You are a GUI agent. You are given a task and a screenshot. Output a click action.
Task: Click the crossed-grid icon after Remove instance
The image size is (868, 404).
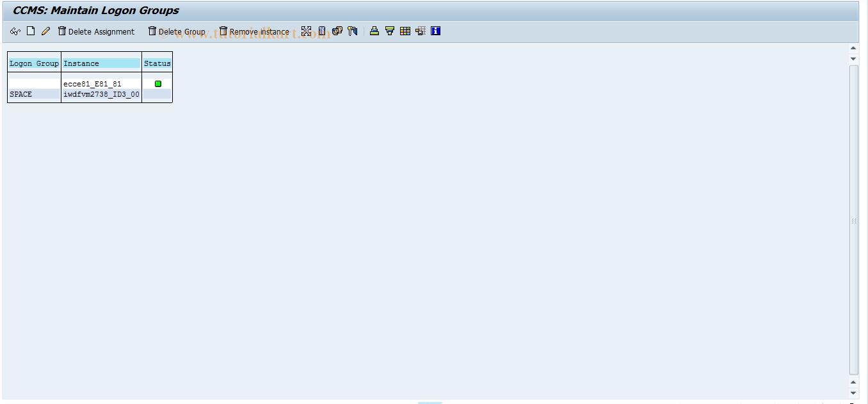(x=306, y=31)
